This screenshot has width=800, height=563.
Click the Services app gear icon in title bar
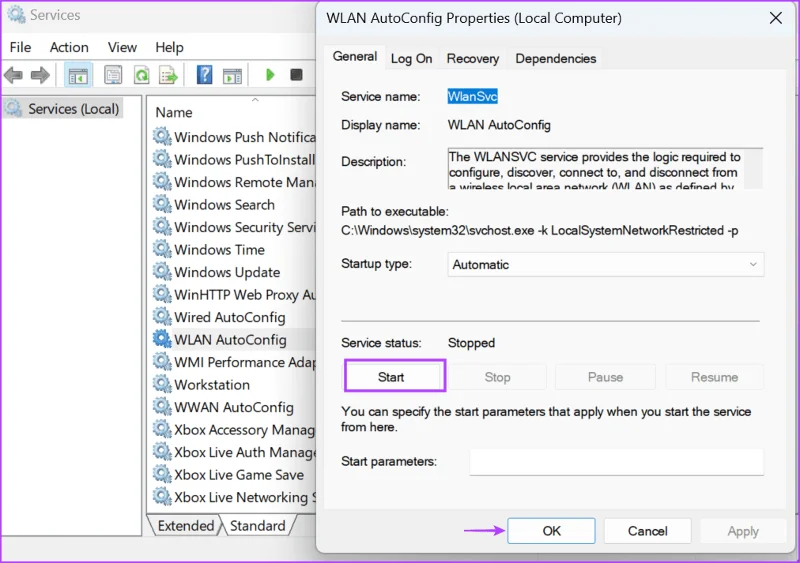coord(16,15)
